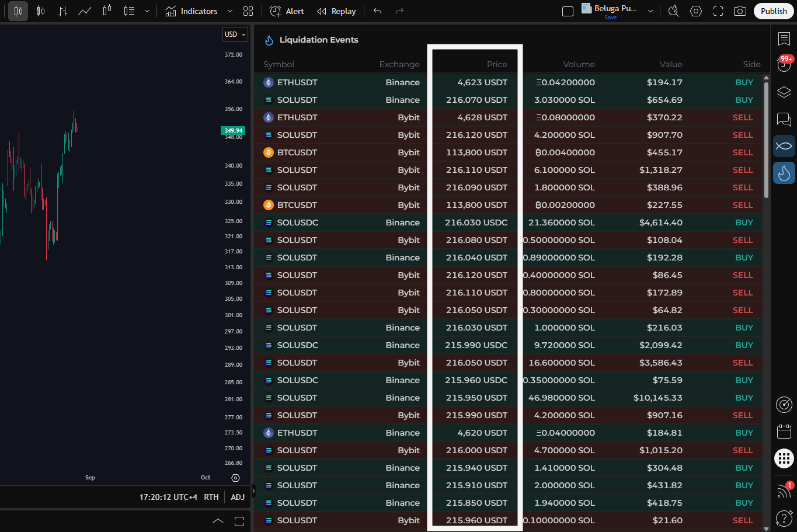Open the layout grid selector icon
The height and width of the screenshot is (532, 797).
click(248, 11)
